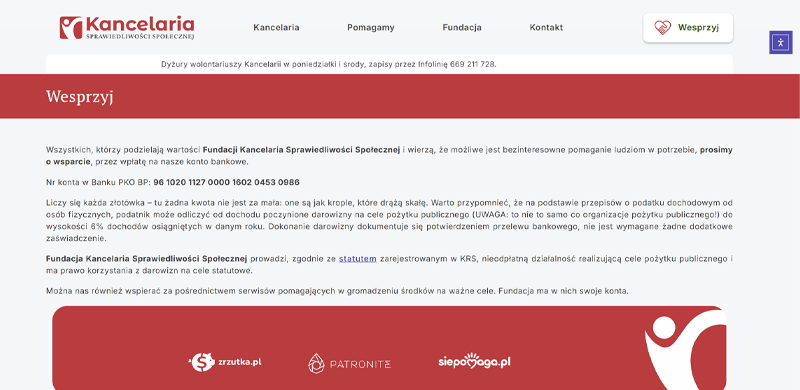This screenshot has width=800, height=390.
Task: Follow the 'statutem' hyperlink
Action: (x=358, y=259)
